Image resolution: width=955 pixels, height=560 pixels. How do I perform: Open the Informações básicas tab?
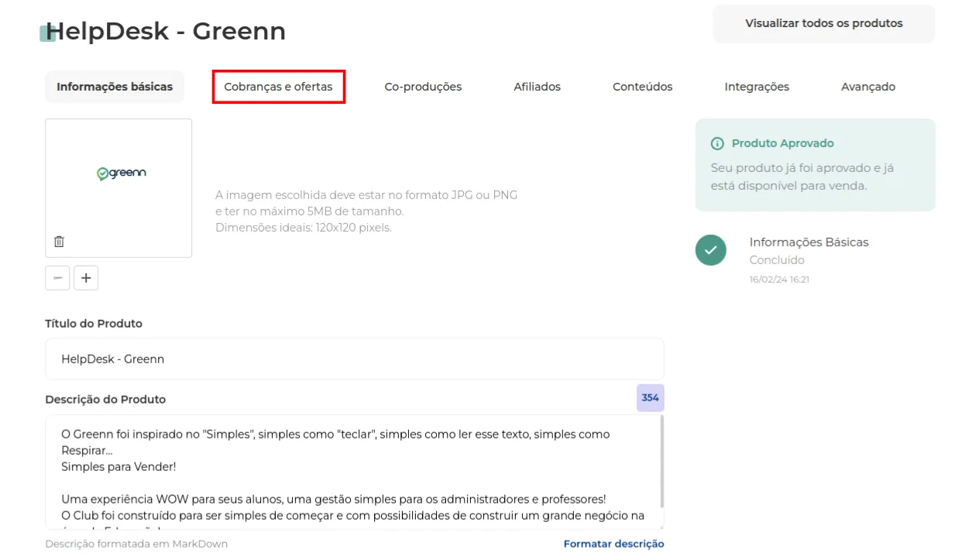[115, 87]
